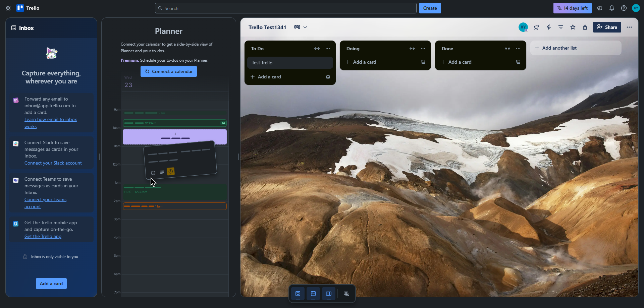The width and height of the screenshot is (644, 308).
Task: Click the Teams icon in the Inbox
Action: 16,180
